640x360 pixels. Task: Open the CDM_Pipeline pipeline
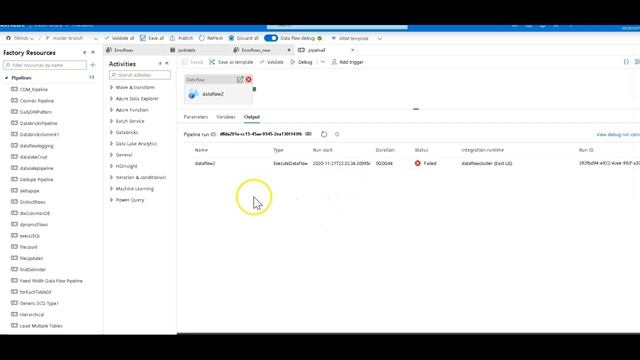coord(34,89)
